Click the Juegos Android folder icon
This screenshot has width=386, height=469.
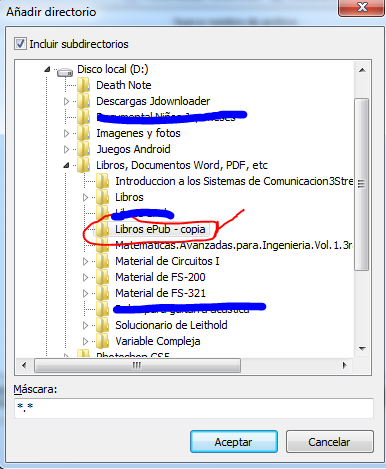click(x=83, y=149)
